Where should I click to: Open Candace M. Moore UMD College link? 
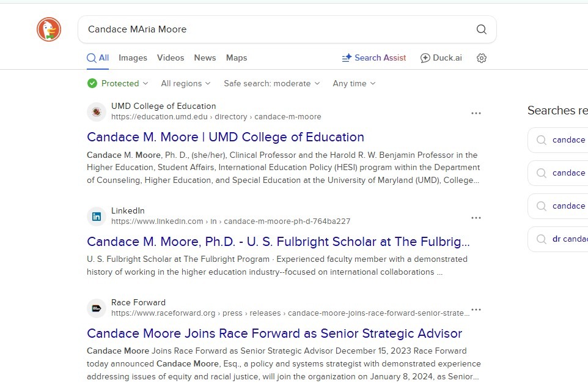pyautogui.click(x=226, y=137)
